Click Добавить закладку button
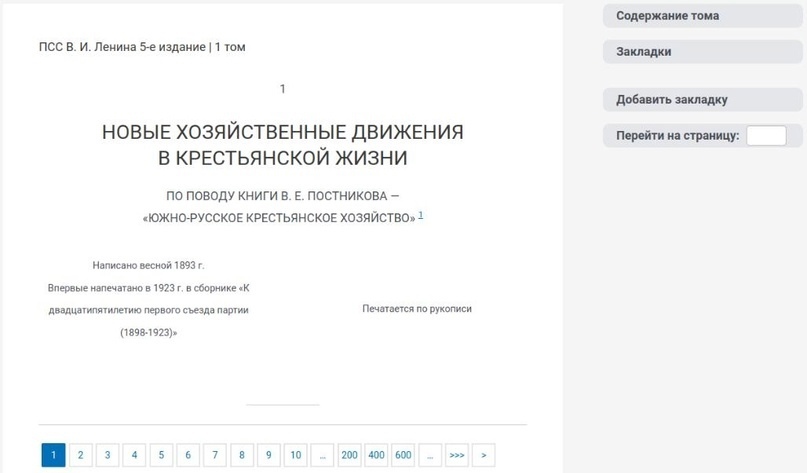The width and height of the screenshot is (807, 473). tap(703, 100)
